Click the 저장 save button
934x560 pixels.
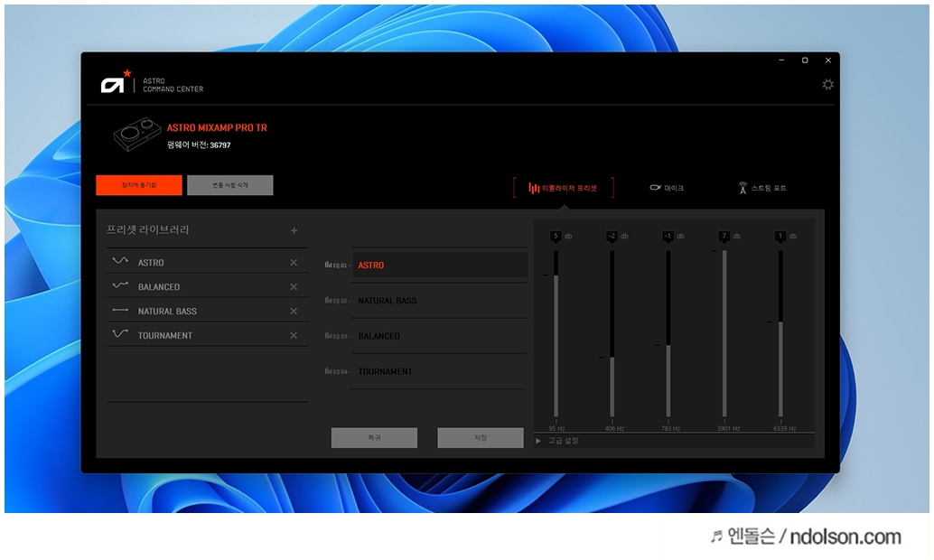coord(481,437)
